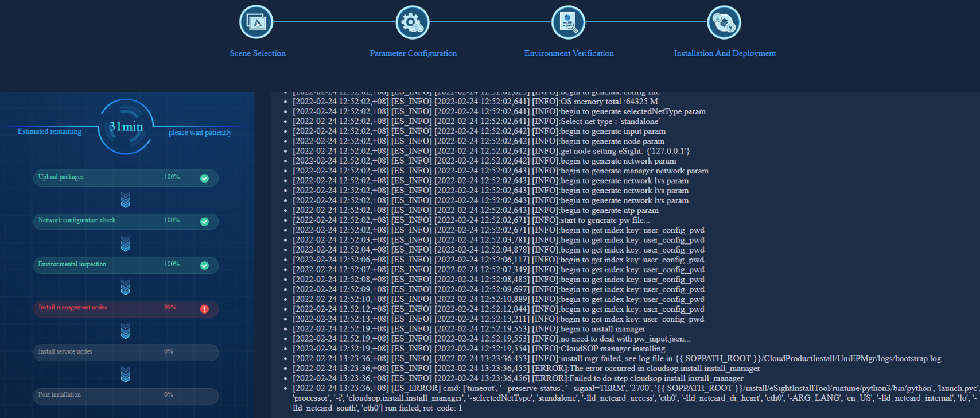Click error line The error occurred in cloudsop.install.install_manager
The width and height of the screenshot is (980, 418).
(526, 368)
